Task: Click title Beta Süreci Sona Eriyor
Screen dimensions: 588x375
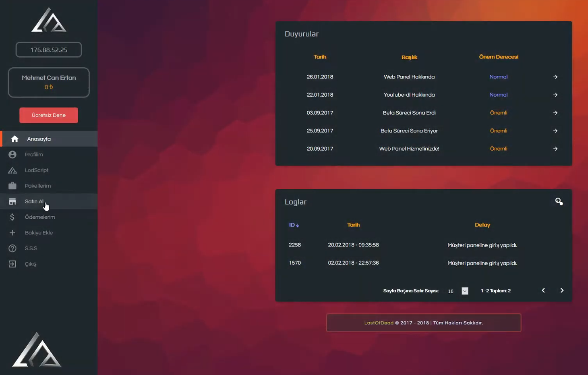Action: 409,131
